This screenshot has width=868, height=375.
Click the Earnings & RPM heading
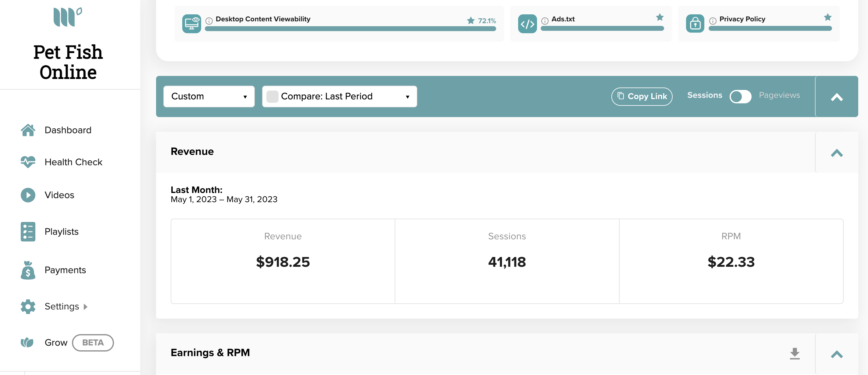coord(210,353)
